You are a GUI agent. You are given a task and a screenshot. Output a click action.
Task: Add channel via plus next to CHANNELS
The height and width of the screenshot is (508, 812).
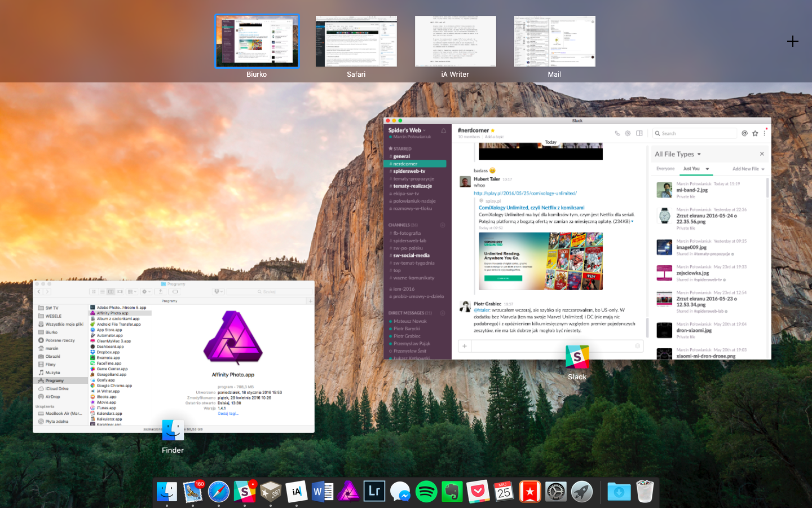click(443, 225)
